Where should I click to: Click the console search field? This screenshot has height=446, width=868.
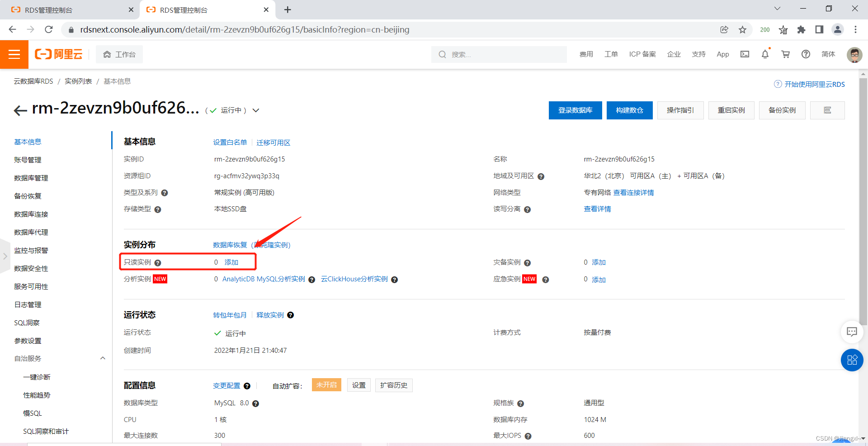tap(499, 54)
